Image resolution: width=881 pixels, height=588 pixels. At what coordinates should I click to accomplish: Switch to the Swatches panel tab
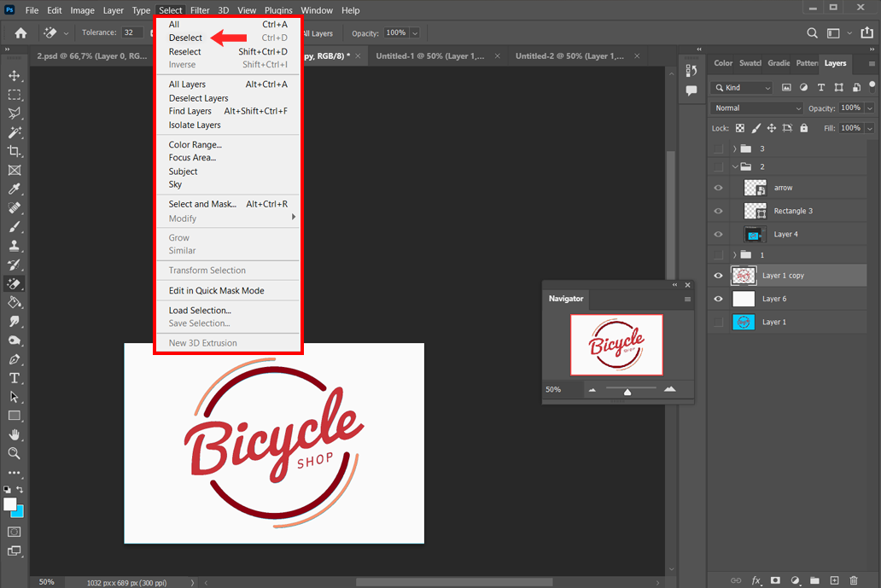[750, 63]
